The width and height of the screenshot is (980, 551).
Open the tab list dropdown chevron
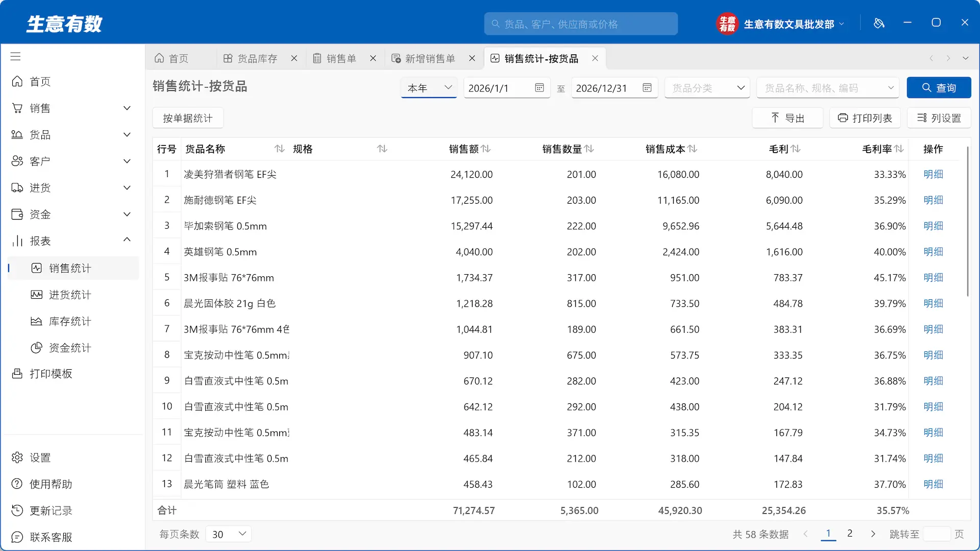(966, 58)
